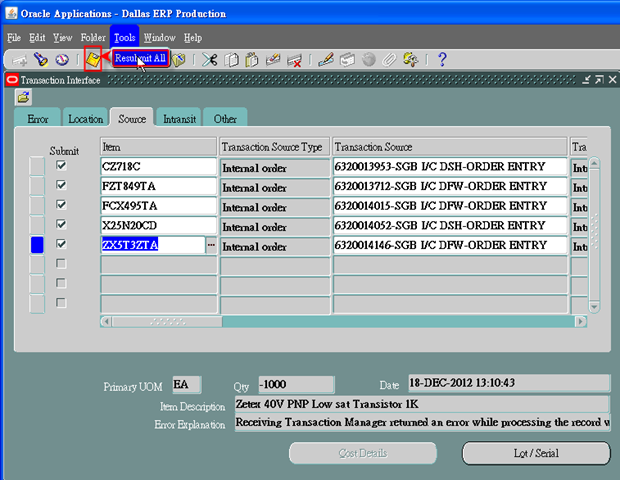Click the Lot / Serial button
The image size is (620, 480).
point(536,453)
